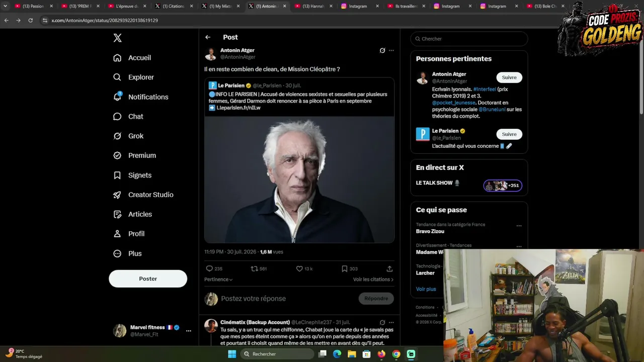Switch to the L'épreuve tab
The height and width of the screenshot is (362, 644).
coord(127,6)
